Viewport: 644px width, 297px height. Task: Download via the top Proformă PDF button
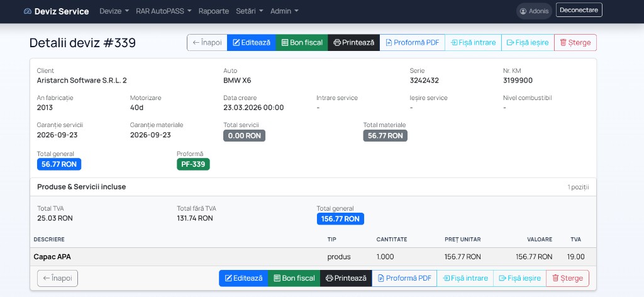[413, 42]
